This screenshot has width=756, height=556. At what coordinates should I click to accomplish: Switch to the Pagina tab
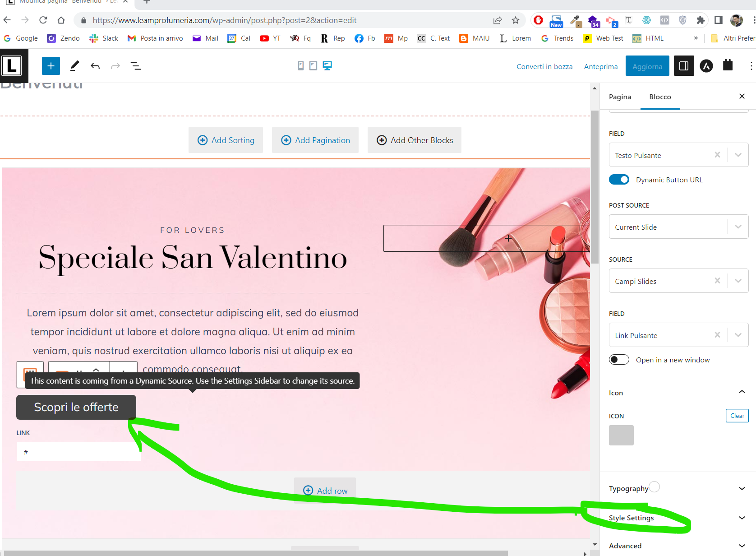(620, 97)
